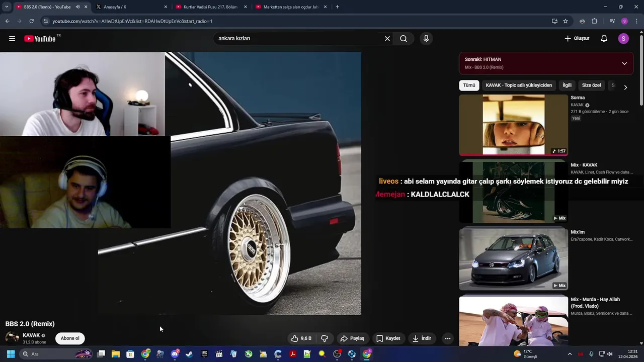Click the magnifier search button

(404, 39)
